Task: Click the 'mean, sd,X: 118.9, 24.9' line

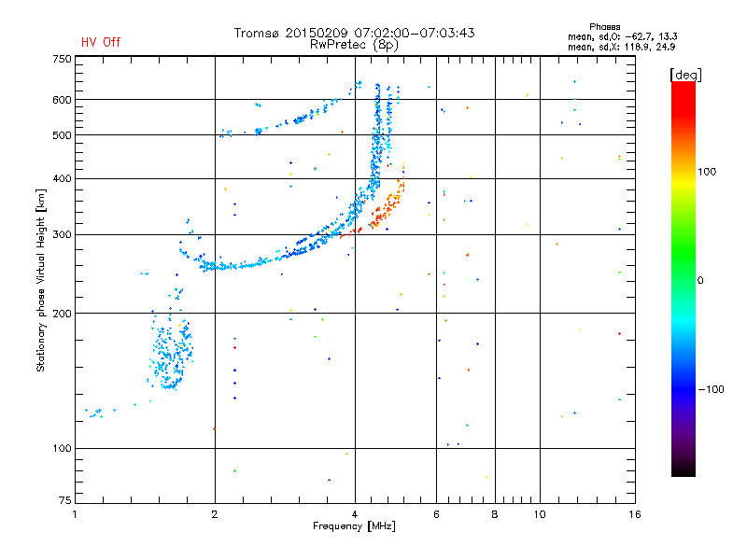Action: (x=621, y=47)
